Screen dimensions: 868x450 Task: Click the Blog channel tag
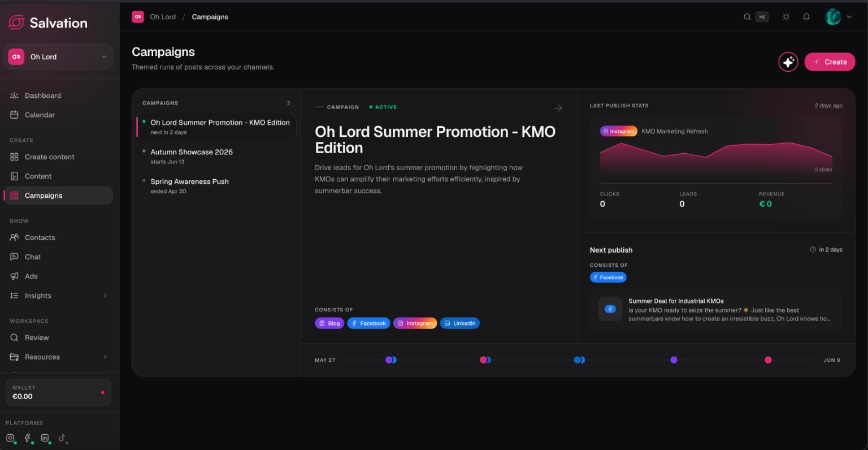[x=329, y=323]
